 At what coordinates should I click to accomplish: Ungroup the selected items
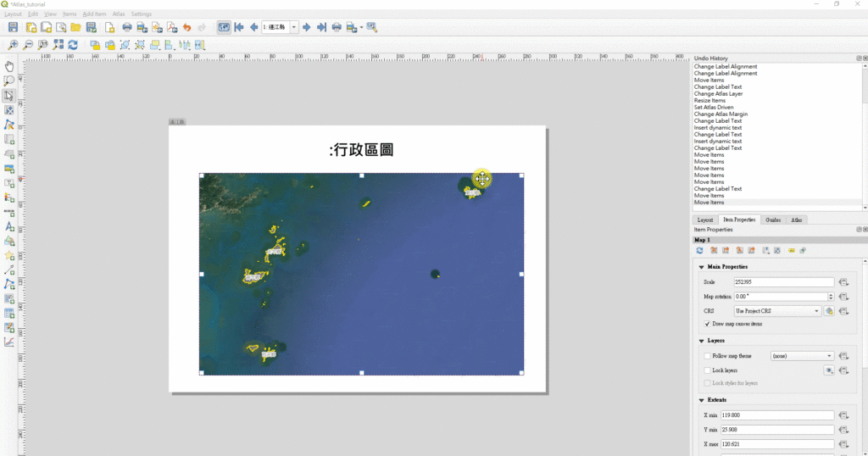140,45
